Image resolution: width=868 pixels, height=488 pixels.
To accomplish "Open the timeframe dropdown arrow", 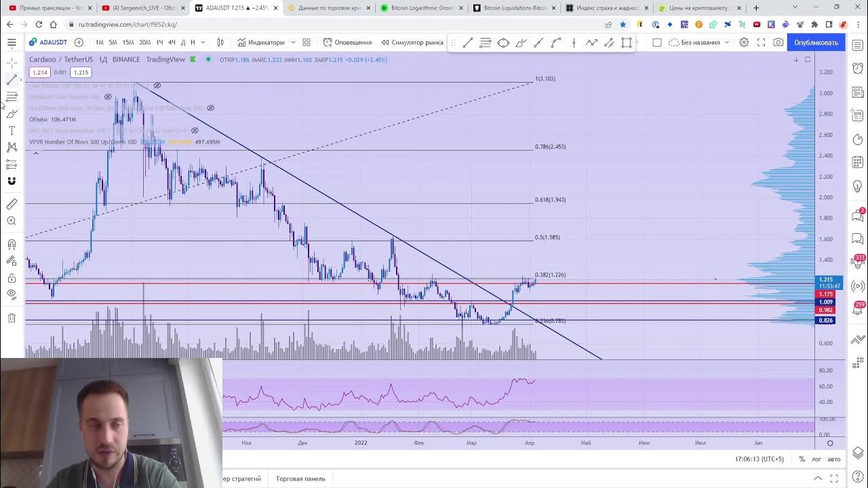I will tap(203, 42).
